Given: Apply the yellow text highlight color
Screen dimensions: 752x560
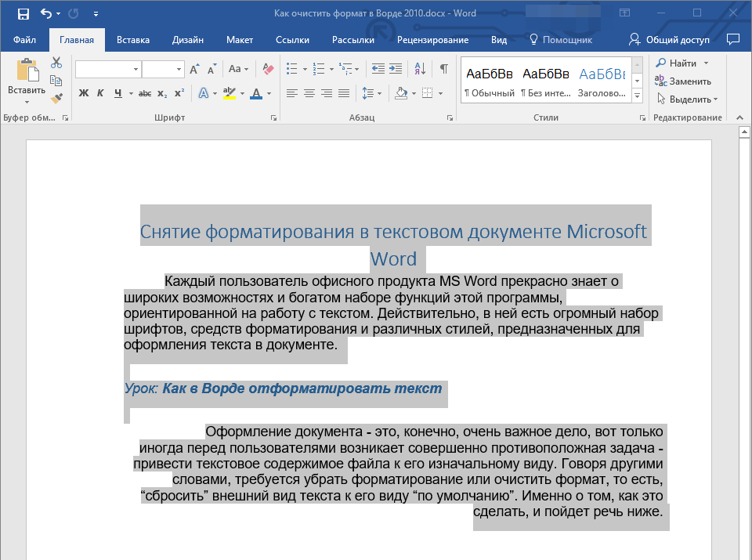Looking at the screenshot, I should 229,94.
